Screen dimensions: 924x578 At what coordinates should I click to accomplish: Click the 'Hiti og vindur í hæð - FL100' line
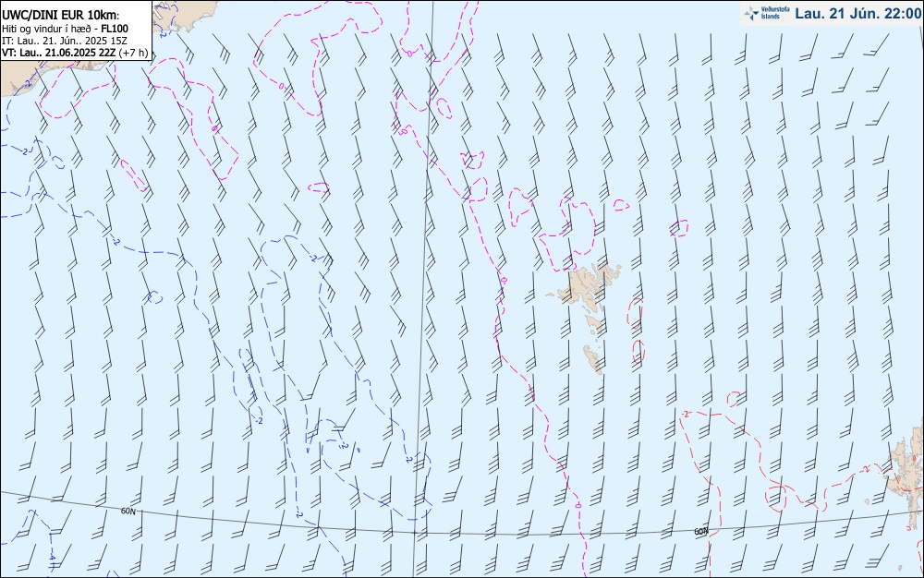click(65, 29)
